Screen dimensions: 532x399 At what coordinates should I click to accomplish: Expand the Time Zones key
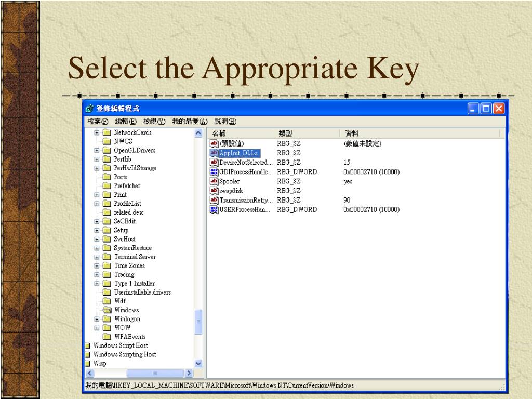(x=97, y=265)
